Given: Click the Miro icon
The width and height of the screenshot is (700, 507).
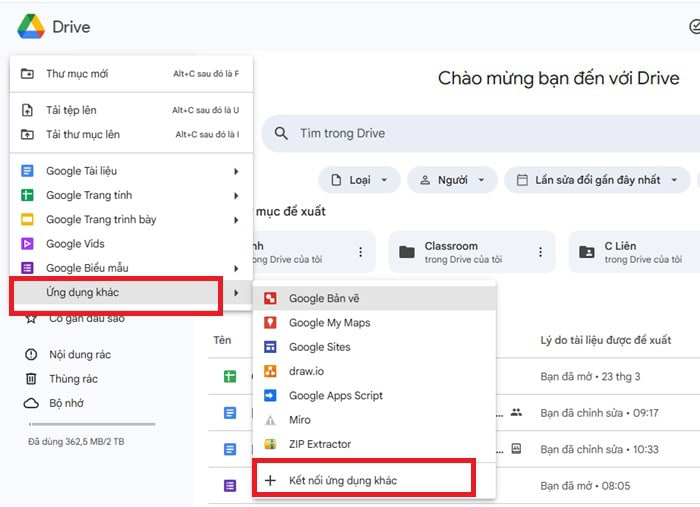Looking at the screenshot, I should [x=270, y=420].
